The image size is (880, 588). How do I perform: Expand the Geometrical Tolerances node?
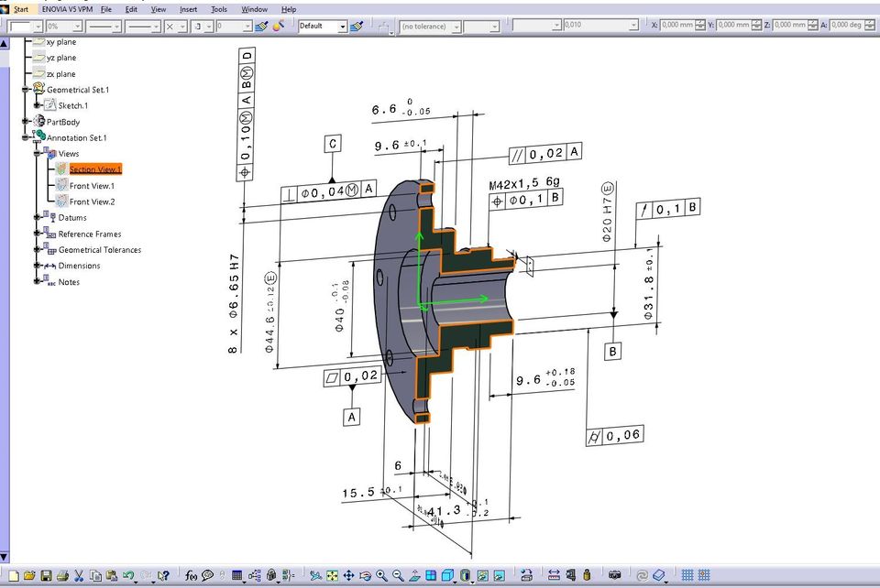point(38,250)
